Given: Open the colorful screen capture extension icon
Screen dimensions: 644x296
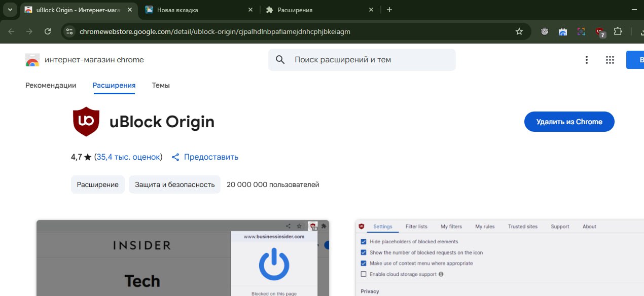Looking at the screenshot, I should tap(581, 31).
